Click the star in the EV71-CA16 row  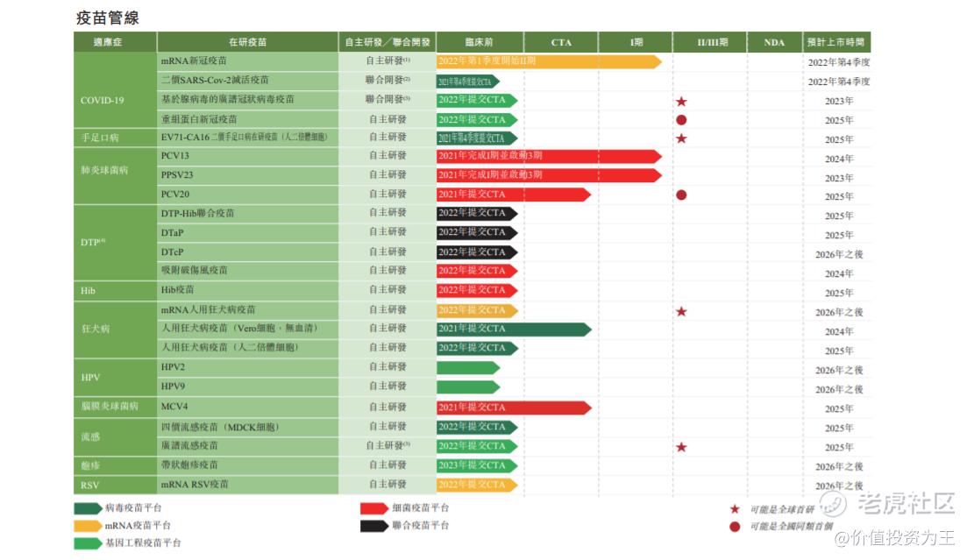[681, 138]
